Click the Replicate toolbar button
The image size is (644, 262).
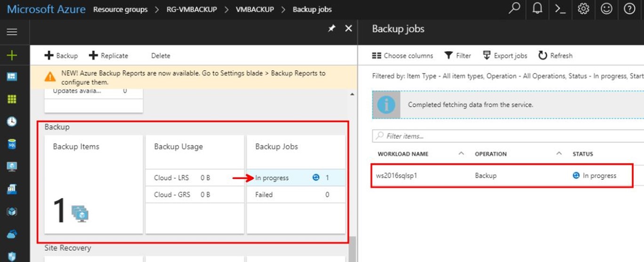tap(108, 56)
